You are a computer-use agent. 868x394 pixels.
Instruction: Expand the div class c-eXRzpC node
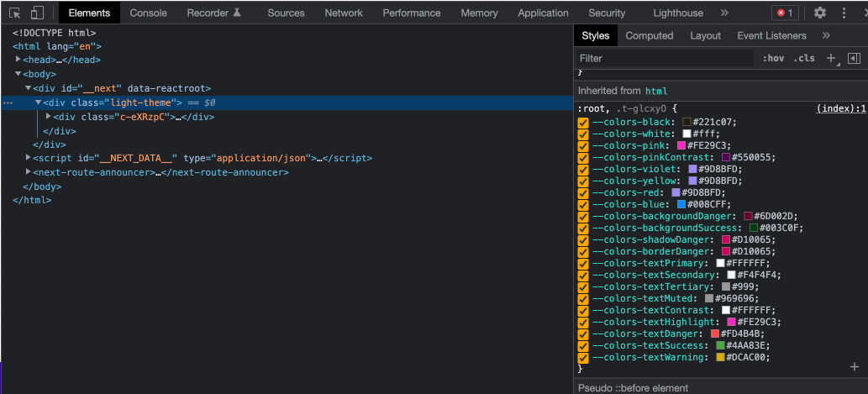(48, 117)
